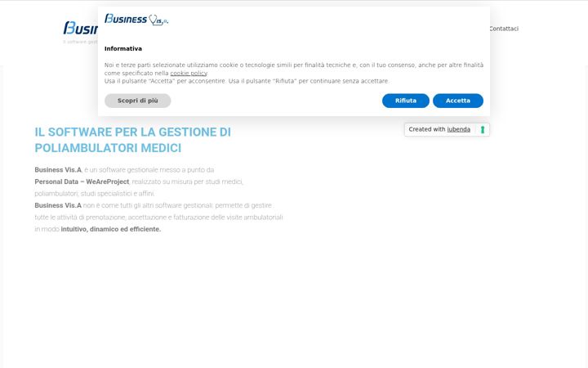Click the Accetta cookie button
Image resolution: width=588 pixels, height=368 pixels.
458,101
